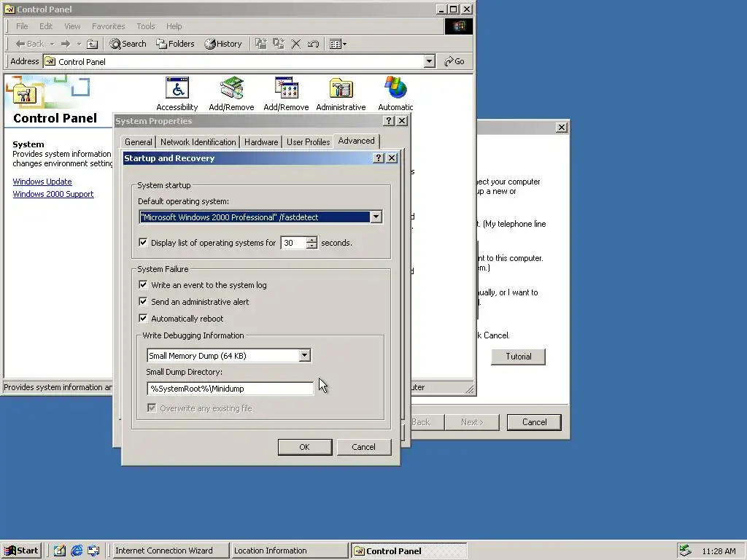
Task: Toggle the Automatically reboot checkbox
Action: click(143, 318)
